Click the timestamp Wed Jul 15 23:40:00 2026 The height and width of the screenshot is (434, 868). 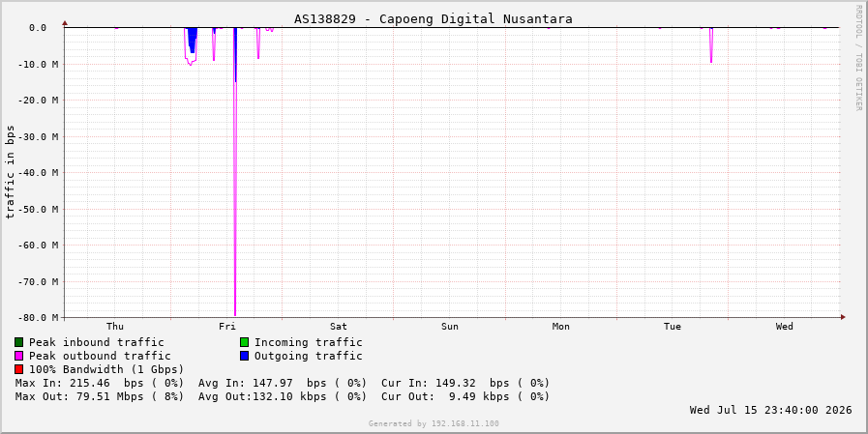[770, 410]
